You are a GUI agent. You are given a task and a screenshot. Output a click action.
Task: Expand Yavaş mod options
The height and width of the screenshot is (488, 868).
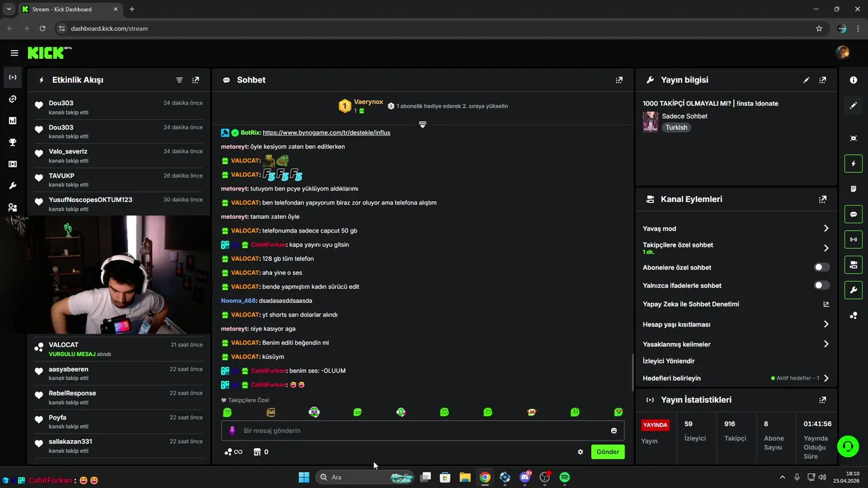pyautogui.click(x=826, y=228)
